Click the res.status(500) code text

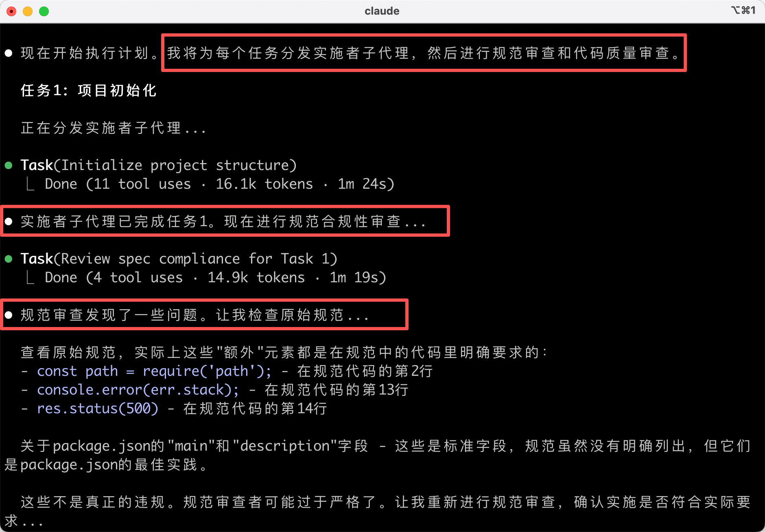(x=98, y=408)
